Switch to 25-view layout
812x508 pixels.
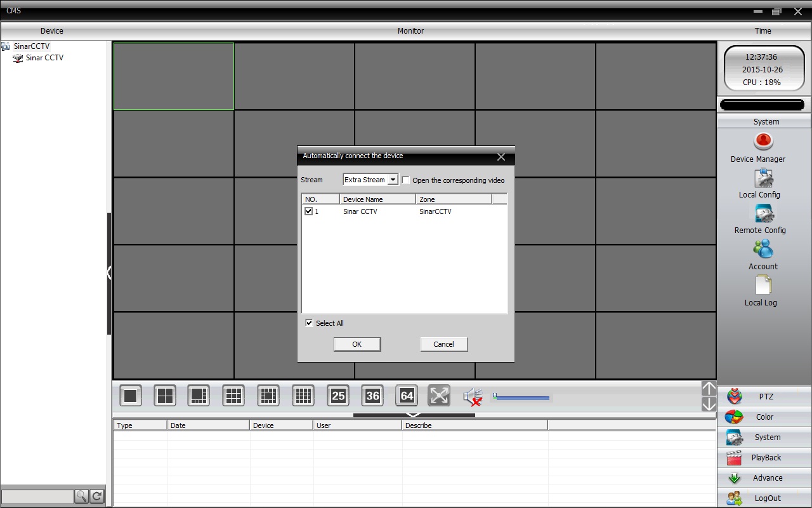pyautogui.click(x=338, y=396)
